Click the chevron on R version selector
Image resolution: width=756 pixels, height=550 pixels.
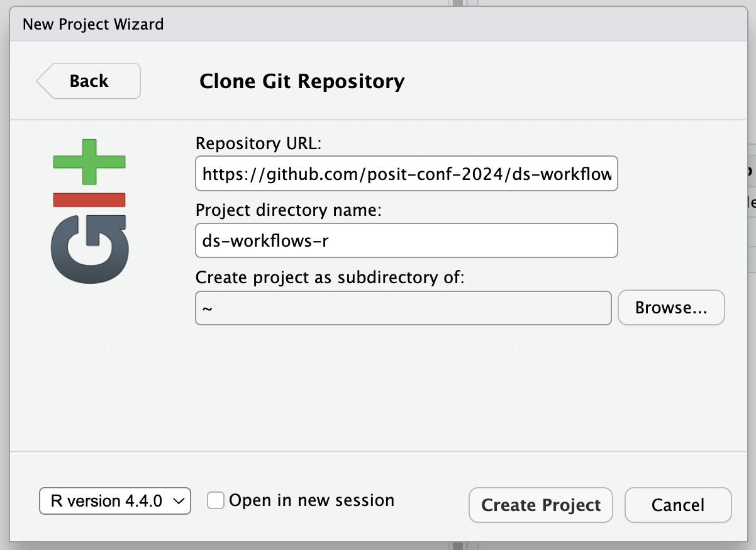179,502
